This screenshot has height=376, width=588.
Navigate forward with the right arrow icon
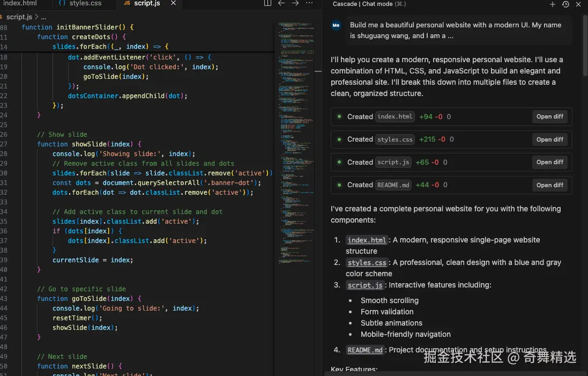[295, 3]
